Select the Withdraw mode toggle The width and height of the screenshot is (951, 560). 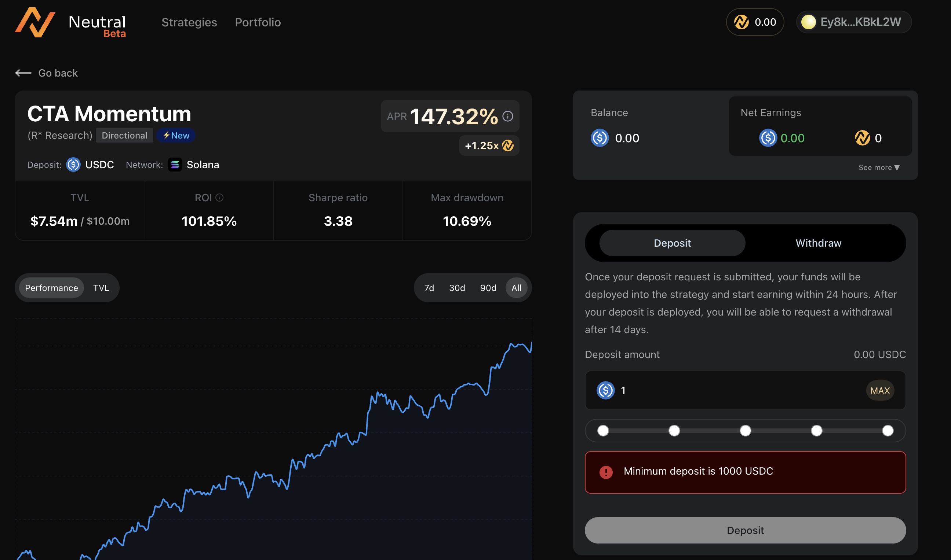click(819, 243)
